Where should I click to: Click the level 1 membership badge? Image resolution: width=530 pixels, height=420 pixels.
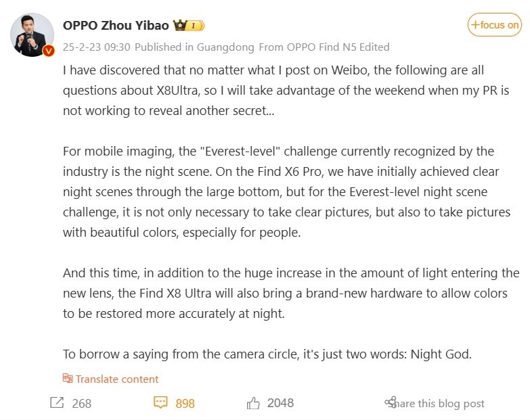coord(196,26)
